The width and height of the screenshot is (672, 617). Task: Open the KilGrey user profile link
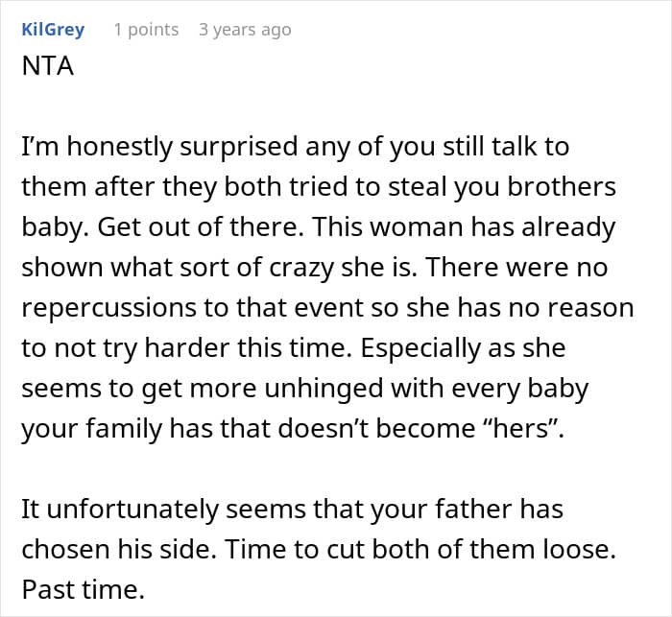click(x=53, y=30)
